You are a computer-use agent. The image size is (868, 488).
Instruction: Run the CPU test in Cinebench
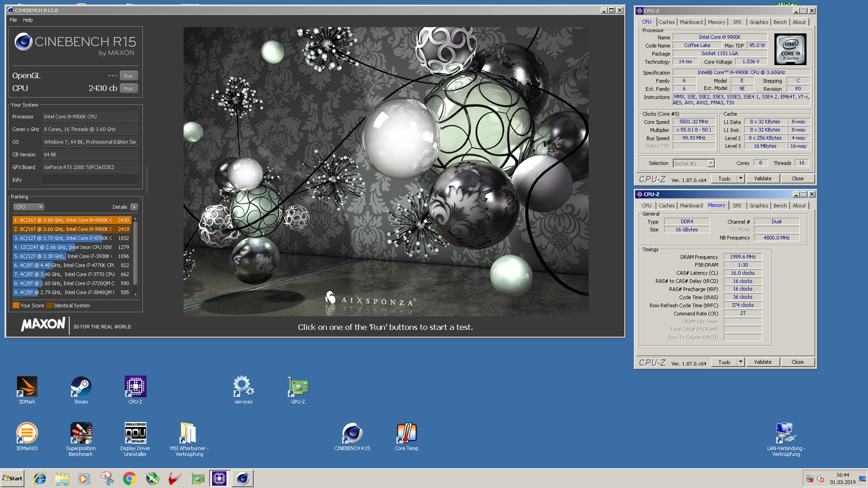(128, 89)
